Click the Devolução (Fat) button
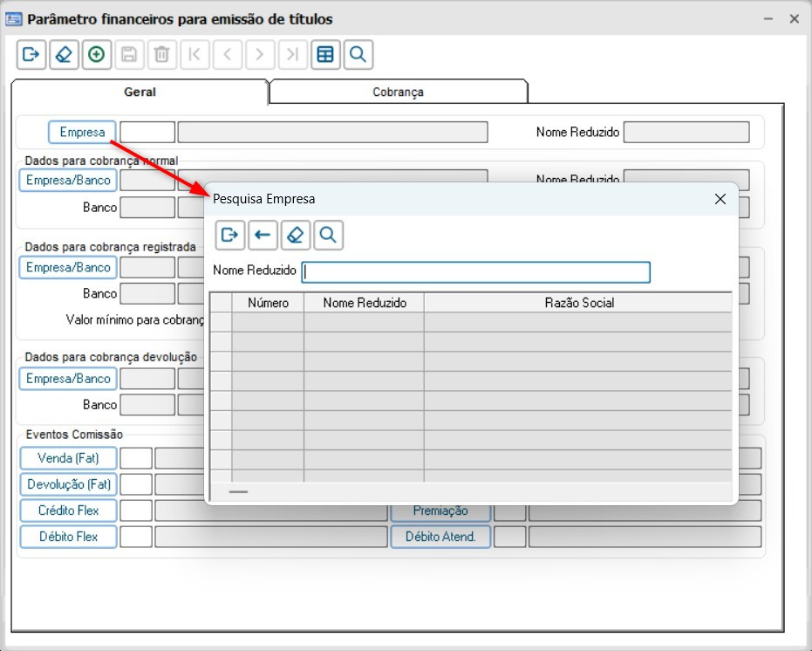 pos(68,484)
